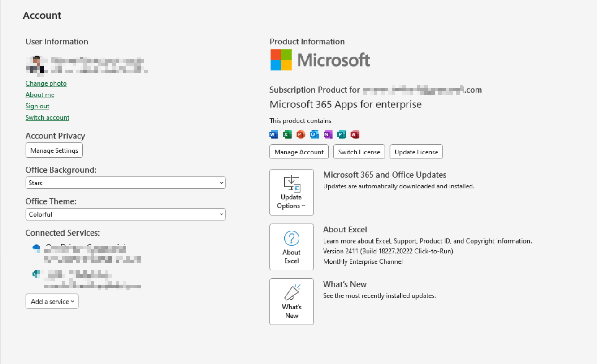The height and width of the screenshot is (364, 597).
Task: Click the Change photo link
Action: coord(46,83)
